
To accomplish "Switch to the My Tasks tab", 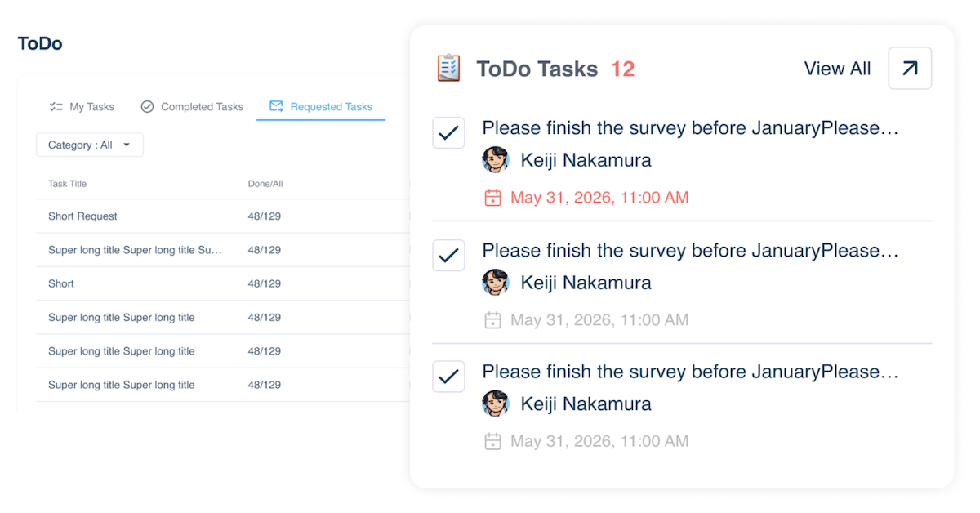I will [x=82, y=107].
